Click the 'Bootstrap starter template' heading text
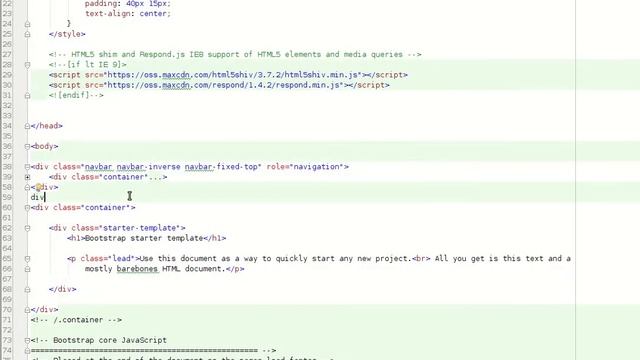The width and height of the screenshot is (640, 360). tap(144, 238)
